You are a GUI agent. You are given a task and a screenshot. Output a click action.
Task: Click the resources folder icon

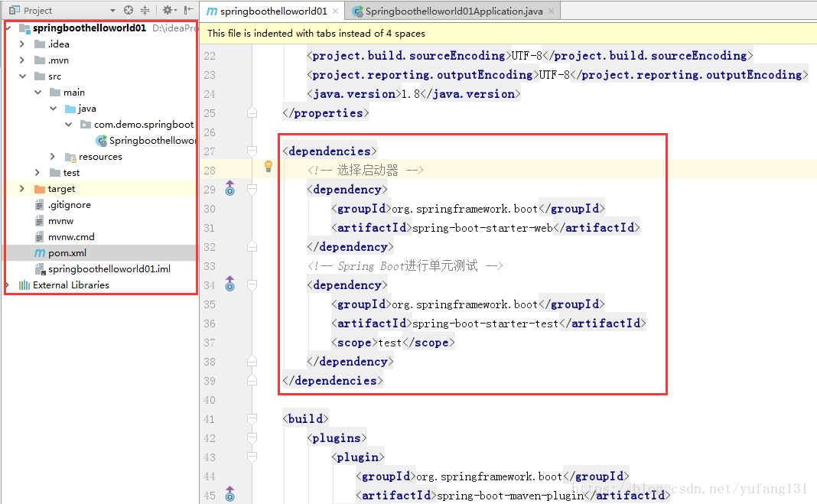pyautogui.click(x=70, y=157)
